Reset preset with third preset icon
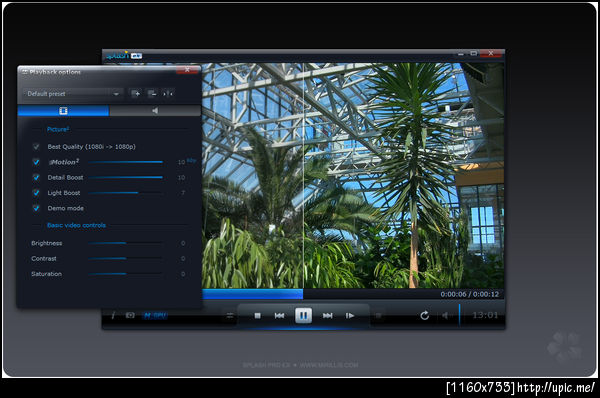600x398 pixels. (x=168, y=93)
